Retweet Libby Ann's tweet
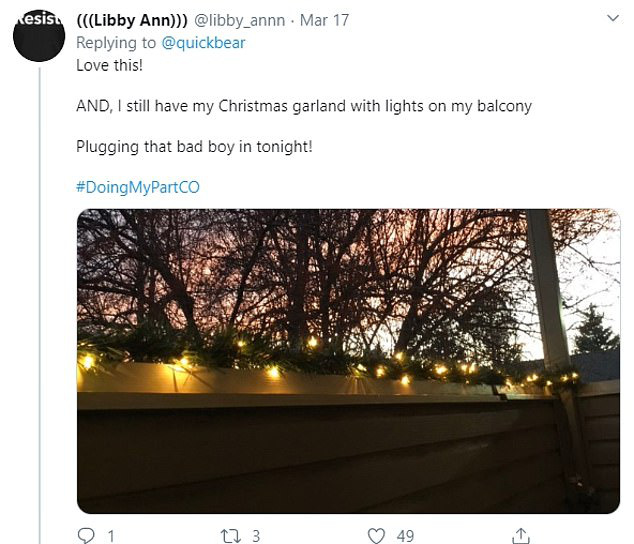Screen dimensions: 634x544 point(229,536)
